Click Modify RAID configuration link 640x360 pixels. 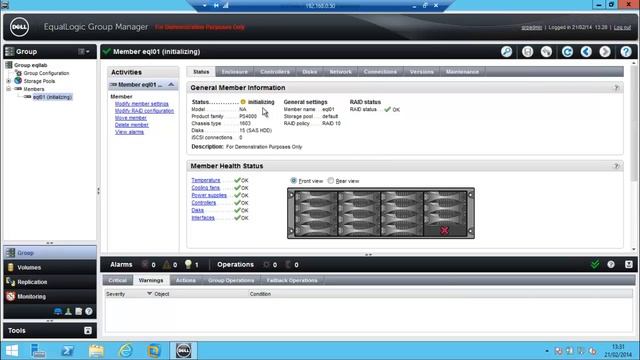point(144,111)
